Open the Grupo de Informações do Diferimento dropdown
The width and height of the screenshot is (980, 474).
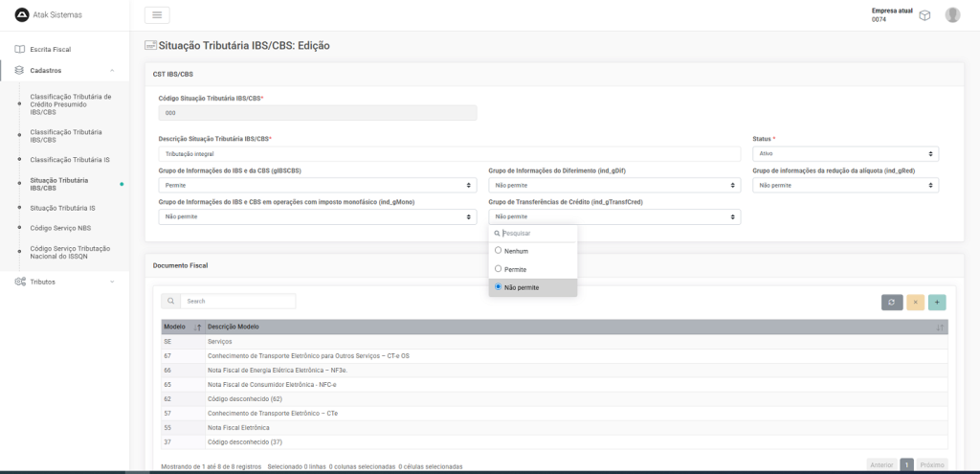pos(614,185)
